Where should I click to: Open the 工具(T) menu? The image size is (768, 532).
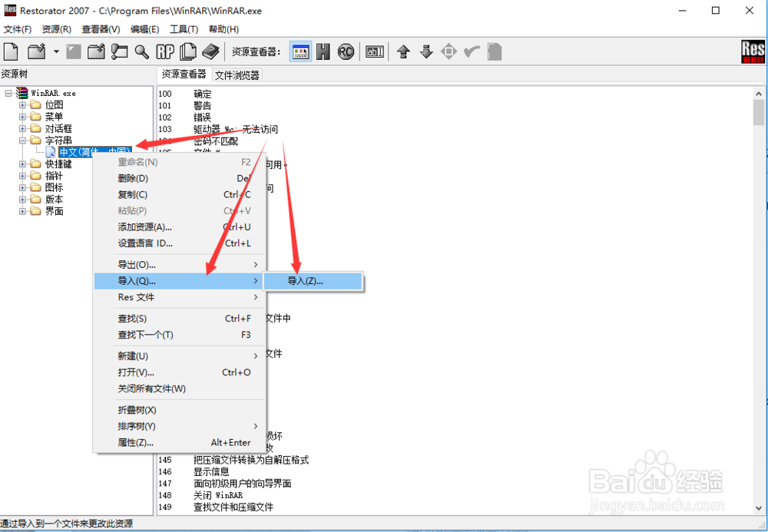pos(184,29)
